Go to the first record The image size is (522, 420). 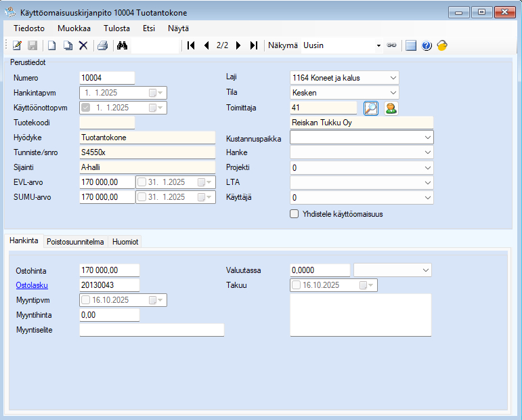point(191,45)
